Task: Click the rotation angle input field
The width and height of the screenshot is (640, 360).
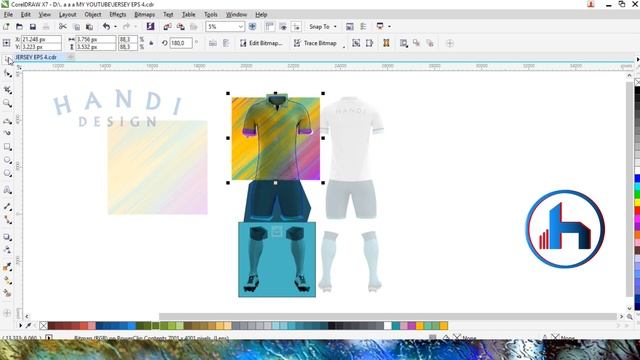Action: click(x=180, y=43)
